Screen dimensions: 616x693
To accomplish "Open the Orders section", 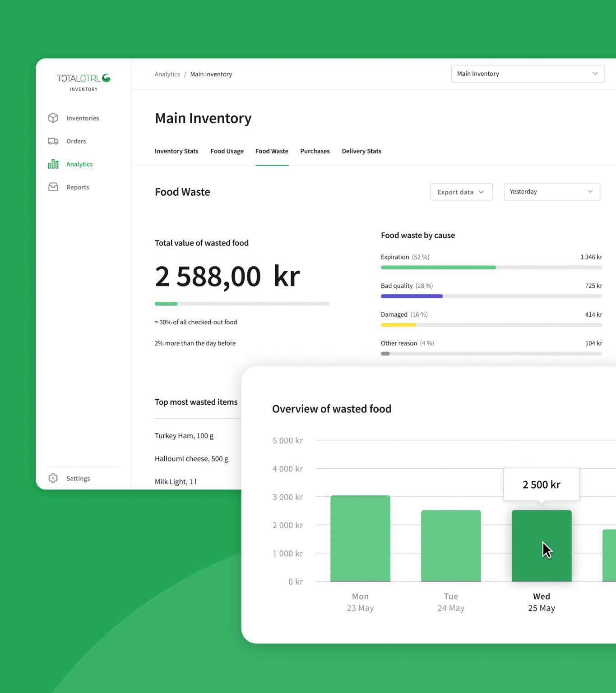I will tap(76, 141).
